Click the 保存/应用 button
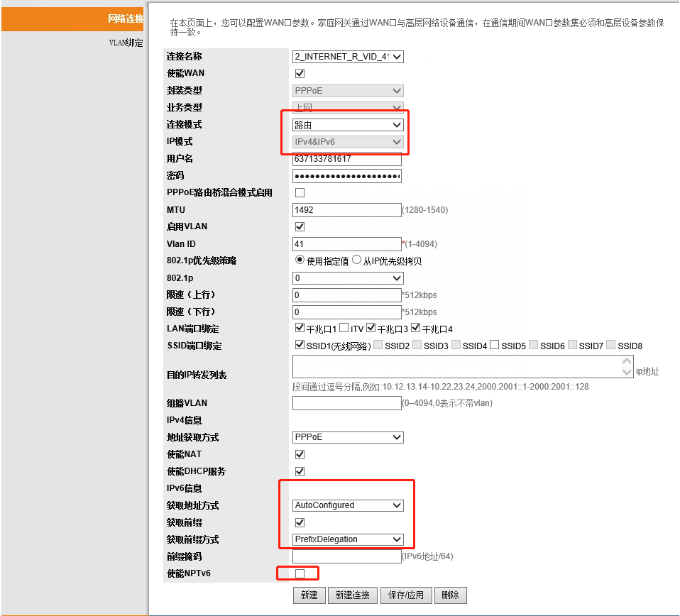 coord(406,595)
